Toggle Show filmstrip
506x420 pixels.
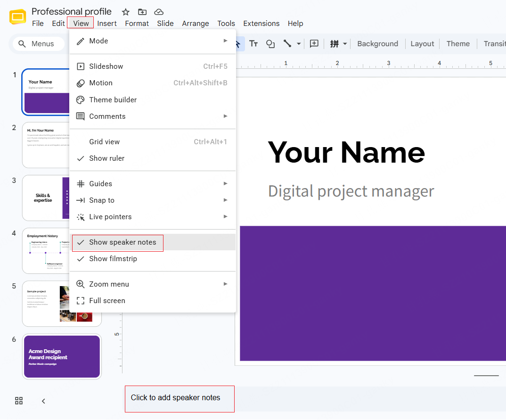(152, 259)
